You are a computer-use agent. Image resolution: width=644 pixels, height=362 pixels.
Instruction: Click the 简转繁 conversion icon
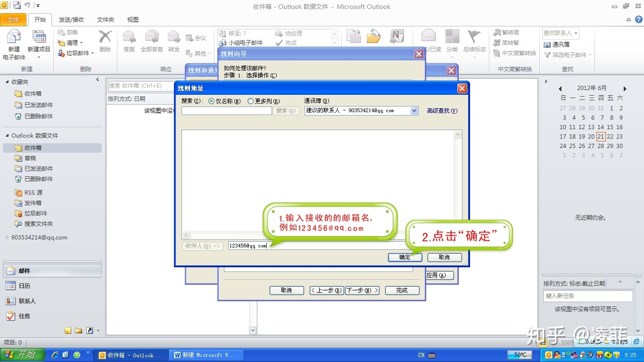click(x=497, y=43)
